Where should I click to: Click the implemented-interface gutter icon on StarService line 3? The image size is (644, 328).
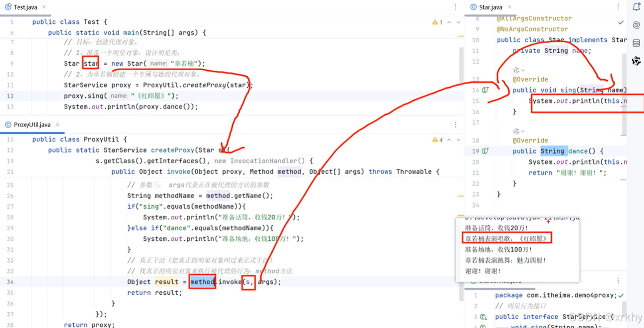pos(483,317)
